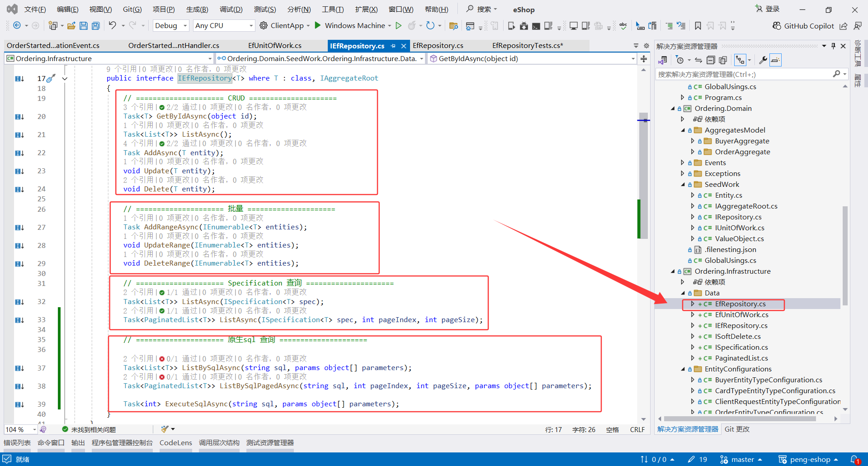
Task: Click the Share icon beside GitHub Copilot
Action: pyautogui.click(x=844, y=26)
